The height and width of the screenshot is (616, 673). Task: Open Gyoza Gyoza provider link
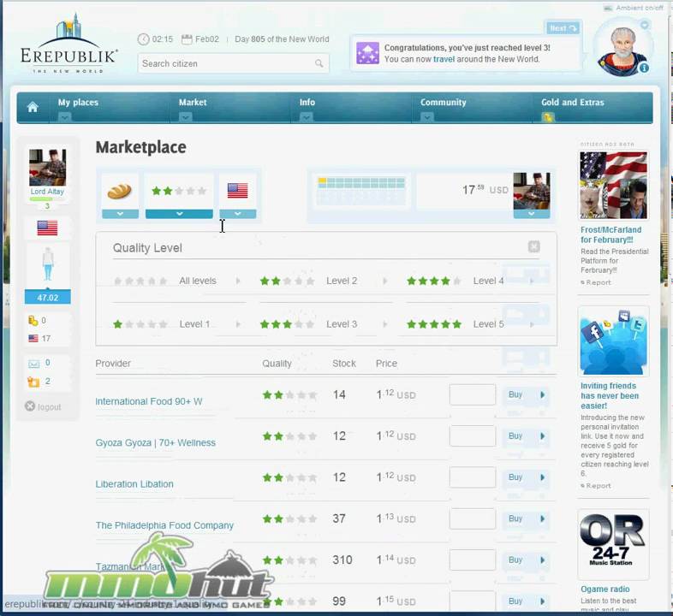(x=155, y=442)
